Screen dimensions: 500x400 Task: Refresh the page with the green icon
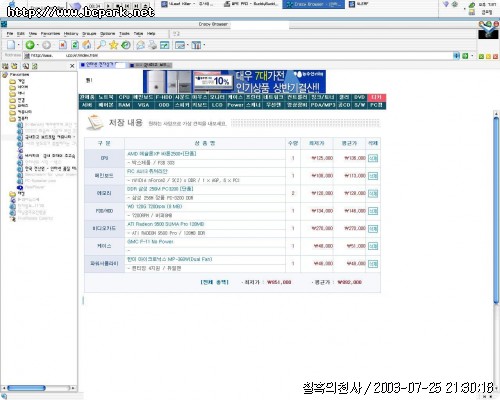pos(75,45)
